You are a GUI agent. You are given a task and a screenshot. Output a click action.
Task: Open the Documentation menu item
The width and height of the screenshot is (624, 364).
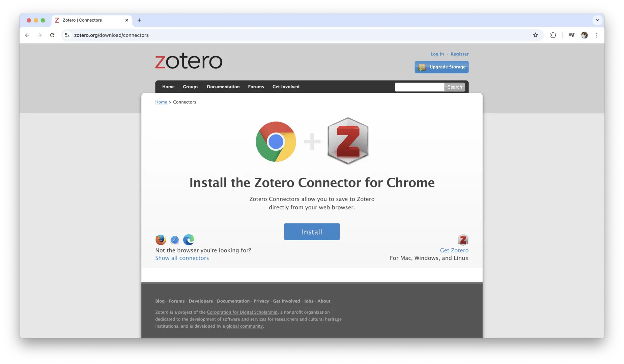(223, 87)
